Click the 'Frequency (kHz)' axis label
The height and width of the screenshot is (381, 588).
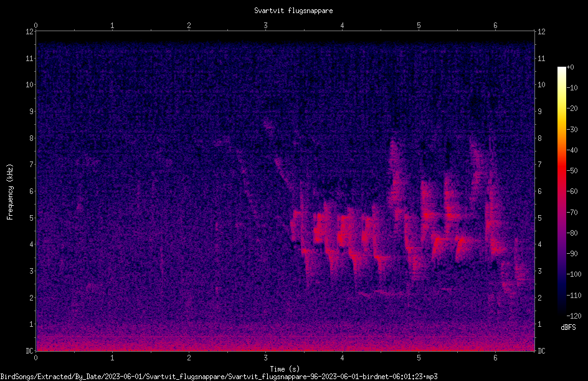point(10,191)
